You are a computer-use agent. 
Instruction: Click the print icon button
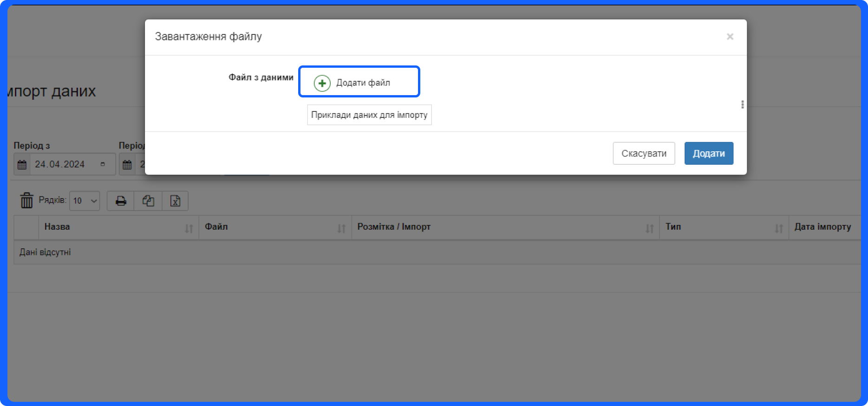(x=121, y=201)
